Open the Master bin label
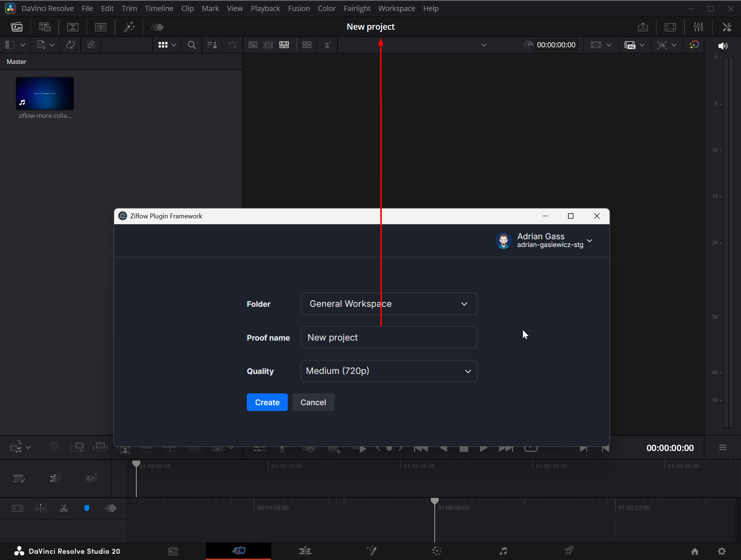Viewport: 741px width, 560px height. pyautogui.click(x=17, y=62)
